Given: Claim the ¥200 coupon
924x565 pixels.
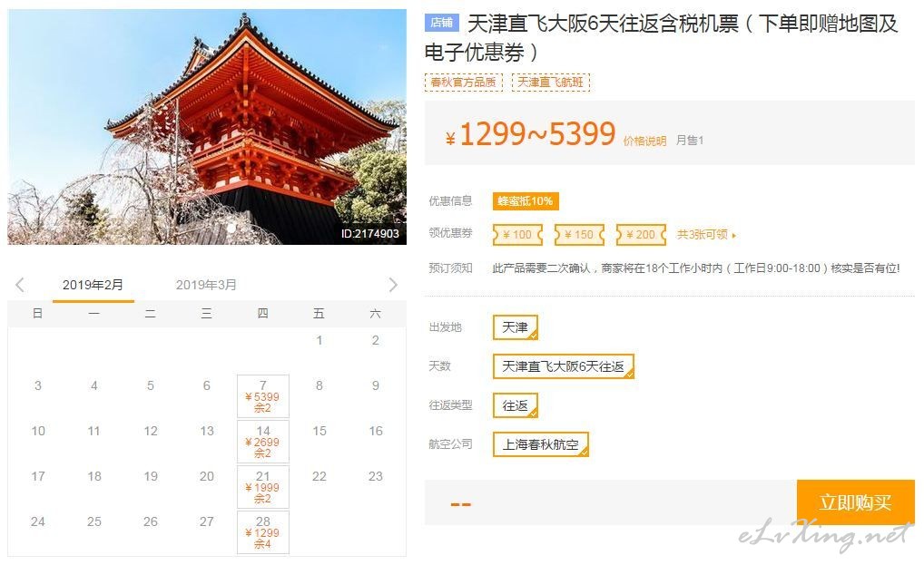Looking at the screenshot, I should tap(641, 234).
